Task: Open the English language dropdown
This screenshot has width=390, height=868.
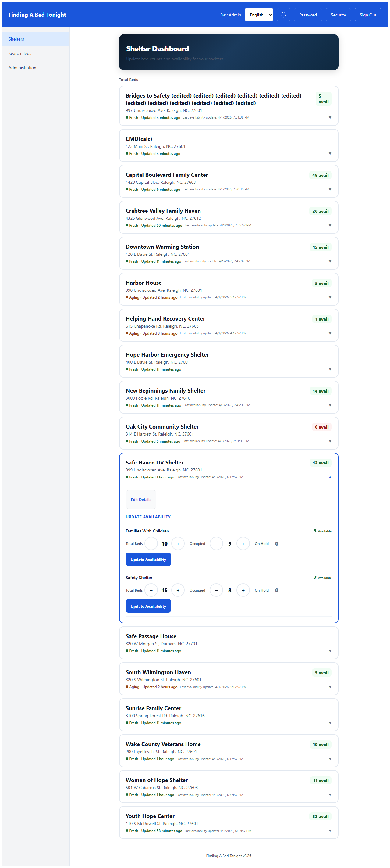Action: pos(259,15)
